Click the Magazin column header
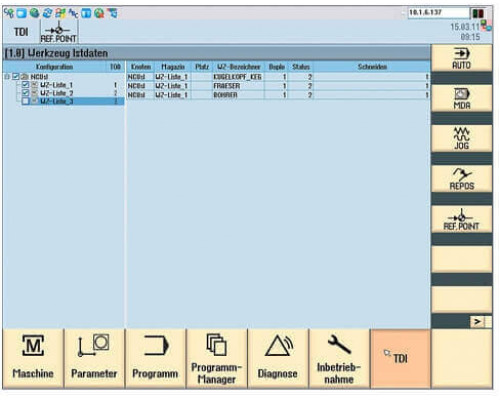The image size is (500, 400). (x=173, y=67)
